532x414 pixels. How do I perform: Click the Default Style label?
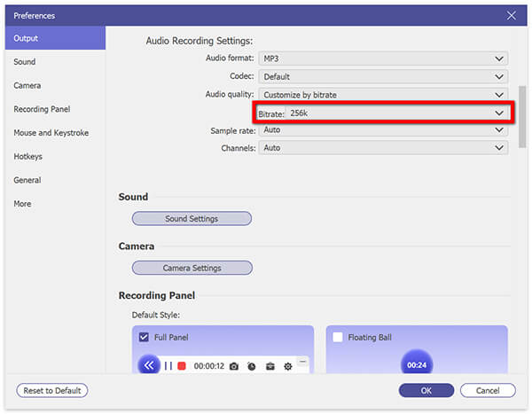click(x=156, y=315)
